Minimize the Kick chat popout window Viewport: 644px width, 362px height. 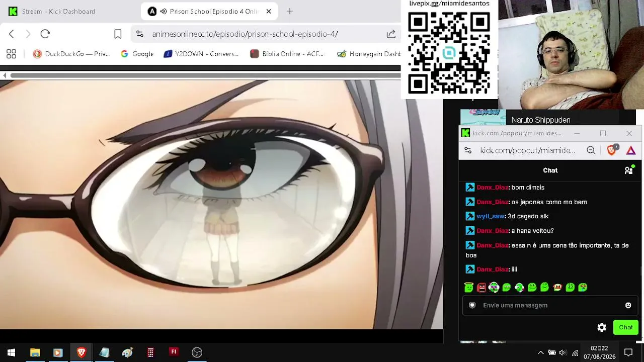(577, 133)
